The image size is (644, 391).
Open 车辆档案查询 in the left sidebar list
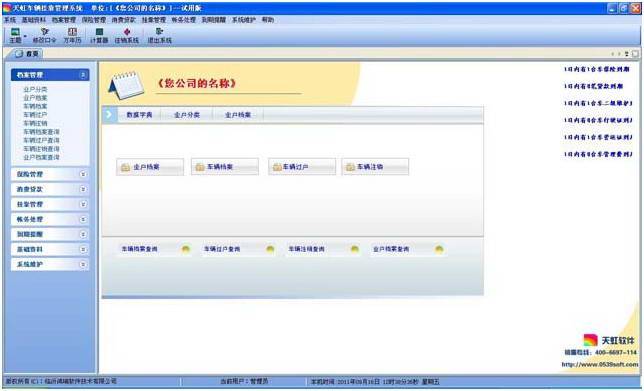(41, 132)
